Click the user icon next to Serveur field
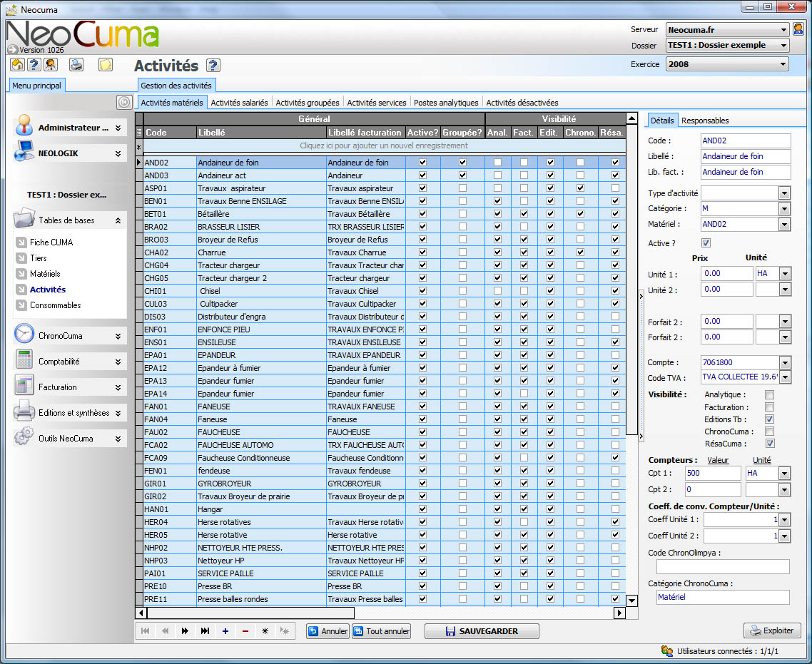The width and height of the screenshot is (812, 664). (x=798, y=29)
